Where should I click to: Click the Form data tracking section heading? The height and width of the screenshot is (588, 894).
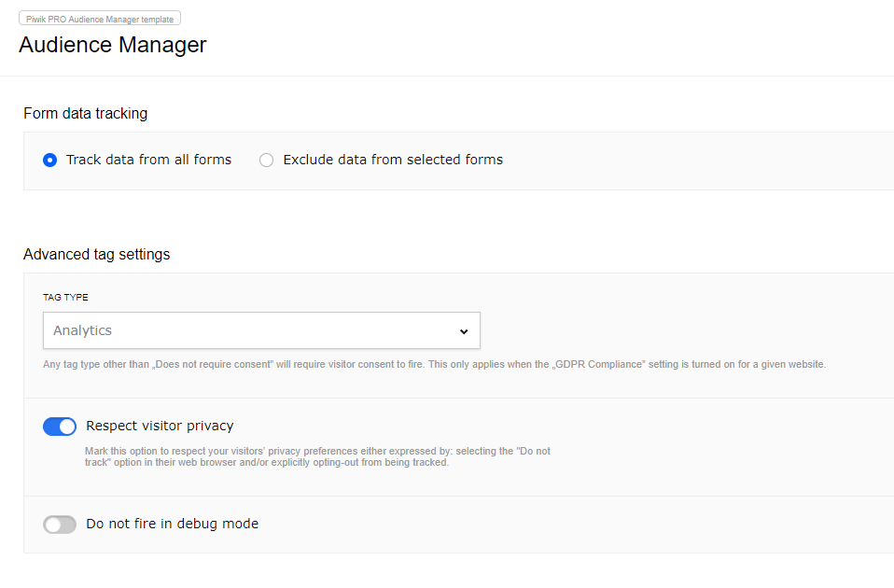(86, 114)
